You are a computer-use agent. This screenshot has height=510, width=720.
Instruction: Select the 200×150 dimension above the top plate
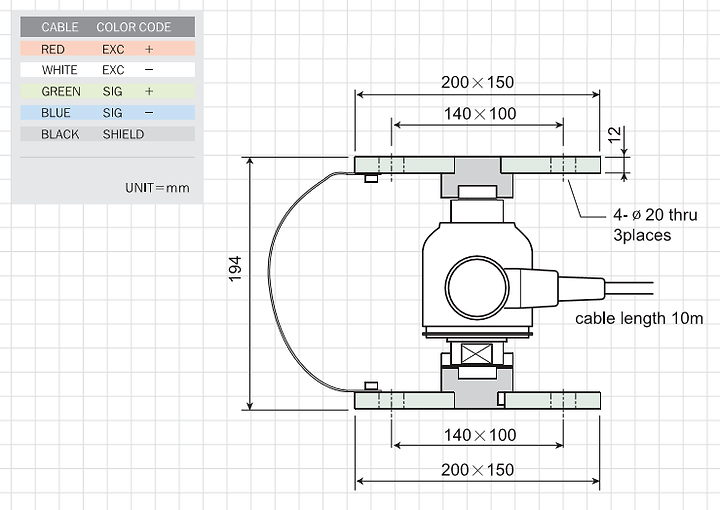click(x=478, y=82)
